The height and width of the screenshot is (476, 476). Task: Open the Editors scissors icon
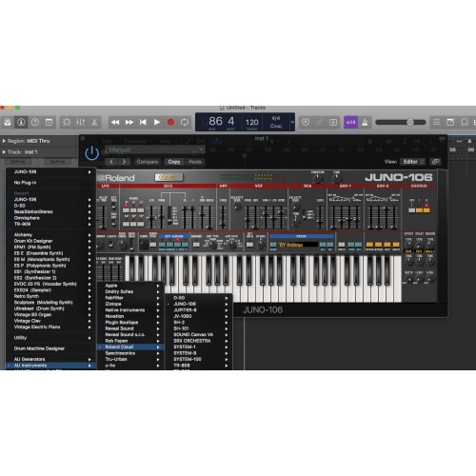[94, 122]
